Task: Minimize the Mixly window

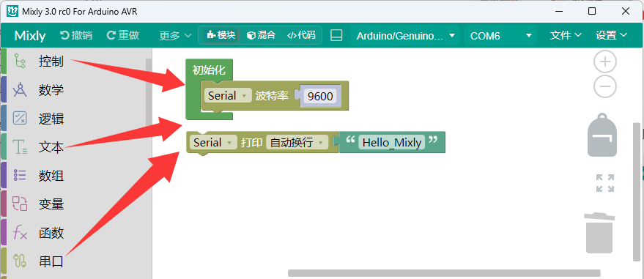Action: click(558, 12)
